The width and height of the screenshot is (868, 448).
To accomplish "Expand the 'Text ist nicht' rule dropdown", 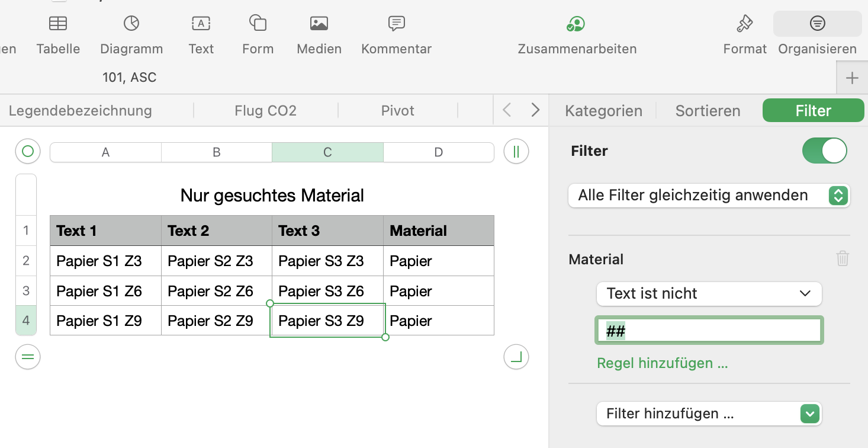I will tap(709, 293).
